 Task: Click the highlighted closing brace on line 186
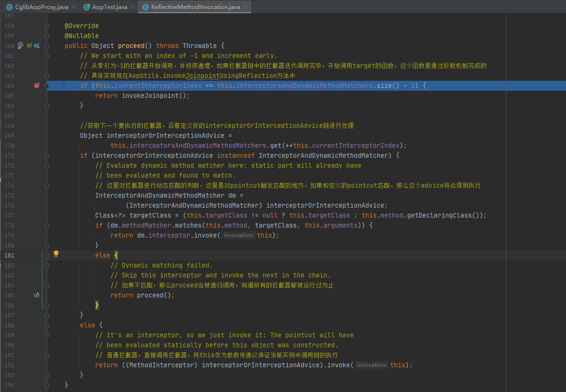tap(97, 305)
